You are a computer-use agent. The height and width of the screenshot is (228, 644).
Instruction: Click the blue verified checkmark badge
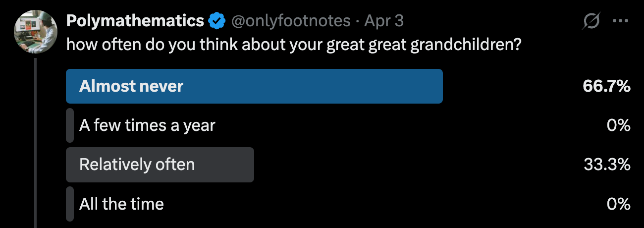(x=216, y=21)
